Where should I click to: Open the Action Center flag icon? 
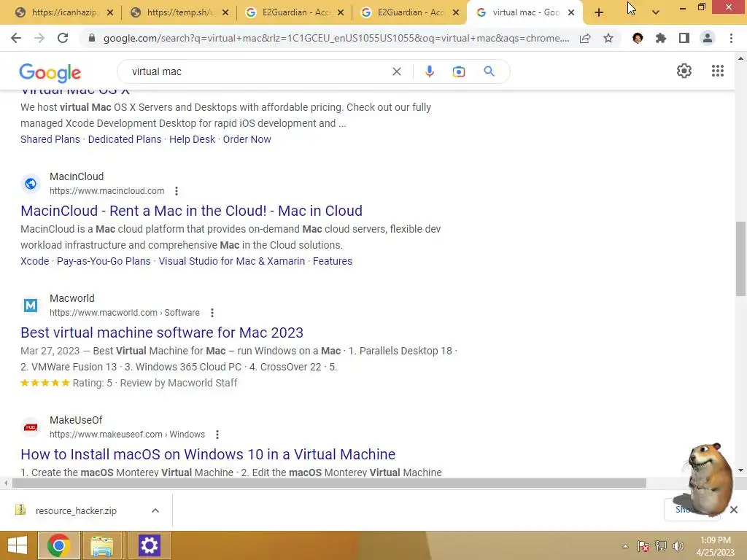tap(643, 545)
